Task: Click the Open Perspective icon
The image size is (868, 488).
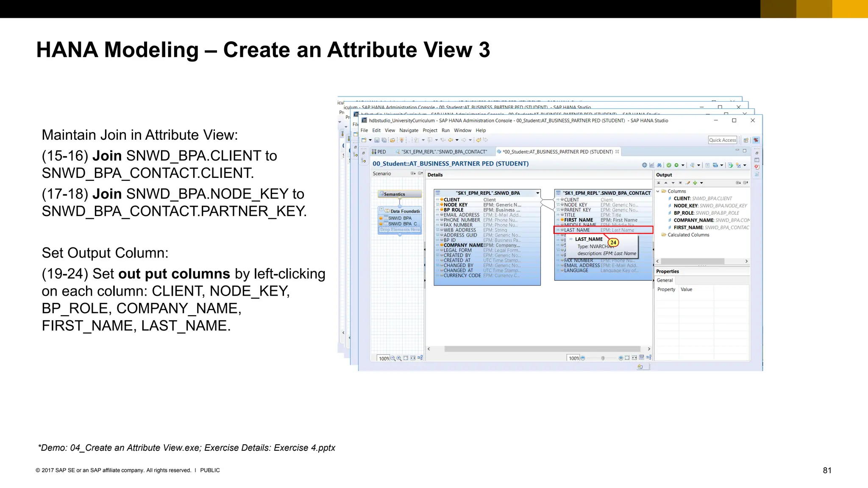Action: pos(746,140)
